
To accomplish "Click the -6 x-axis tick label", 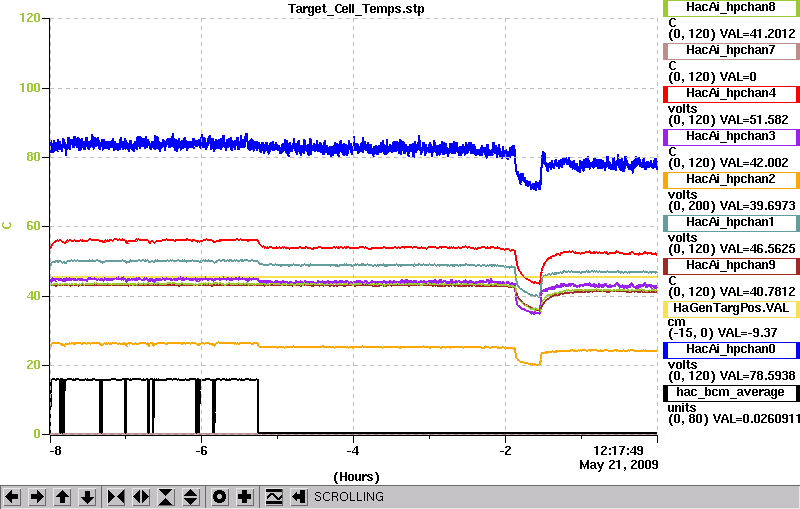I will point(201,451).
